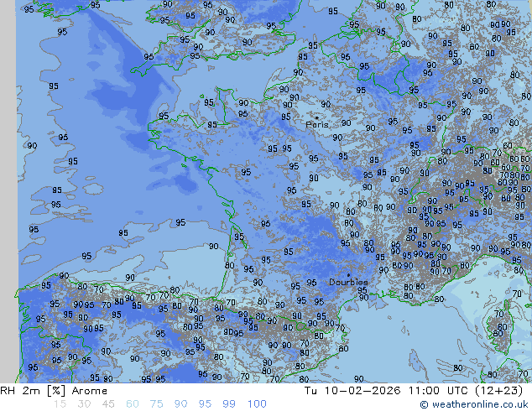The width and height of the screenshot is (532, 411).
Task: Click legend value 99
Action: pos(229,404)
